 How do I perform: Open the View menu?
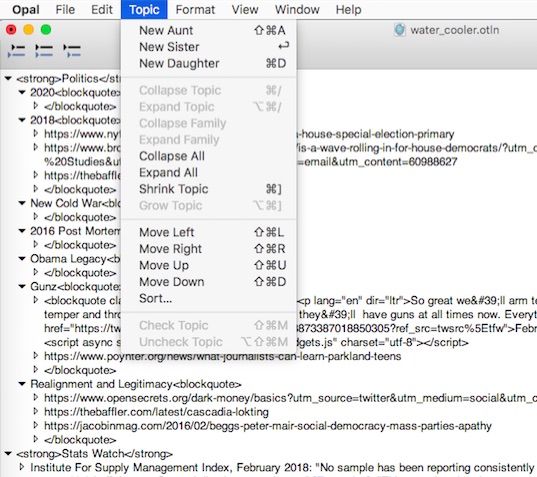tap(245, 10)
